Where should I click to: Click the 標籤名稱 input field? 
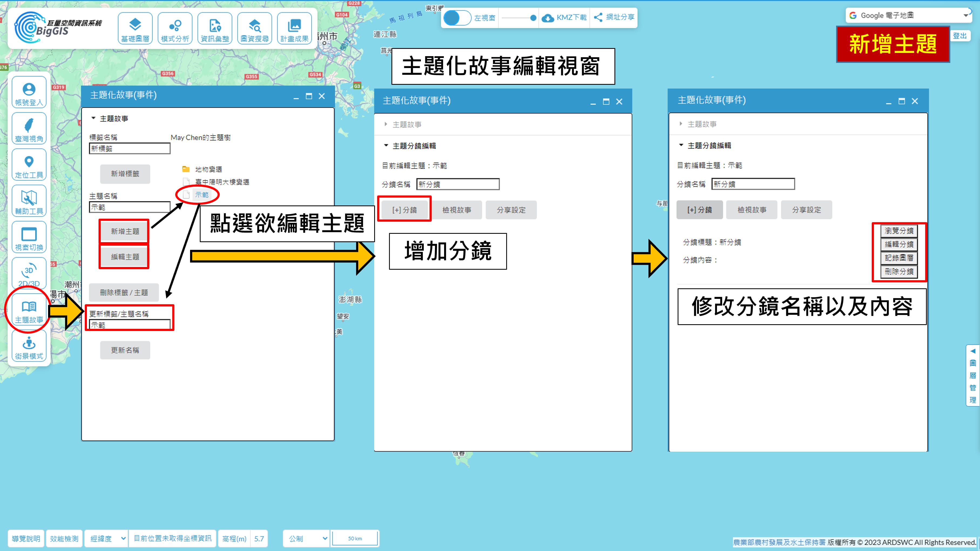click(129, 148)
